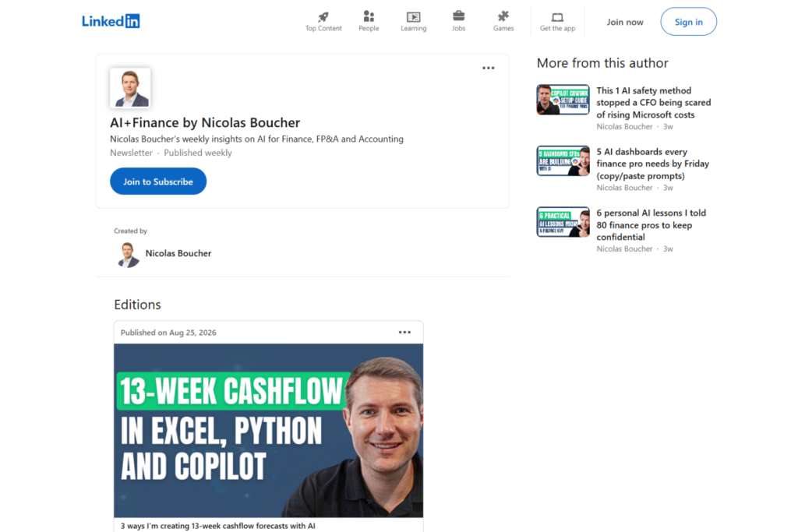Open 'This 1 AI safety method' article link
798x532 pixels.
click(654, 103)
